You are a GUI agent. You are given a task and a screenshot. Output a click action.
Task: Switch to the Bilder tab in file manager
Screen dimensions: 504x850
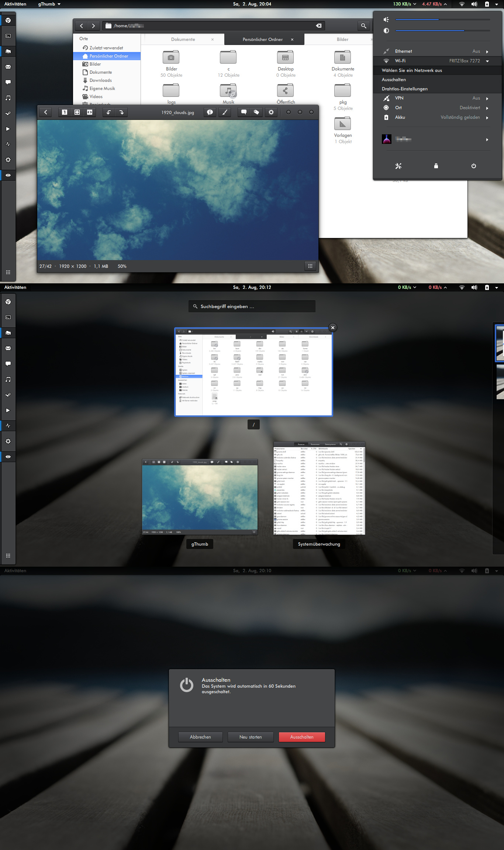[x=342, y=39]
